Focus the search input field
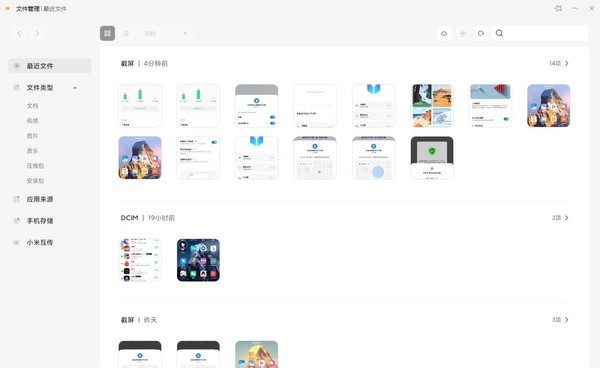The image size is (600, 368). [540, 33]
